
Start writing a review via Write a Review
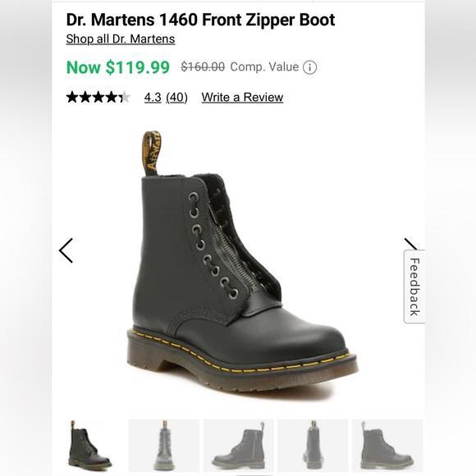(242, 98)
